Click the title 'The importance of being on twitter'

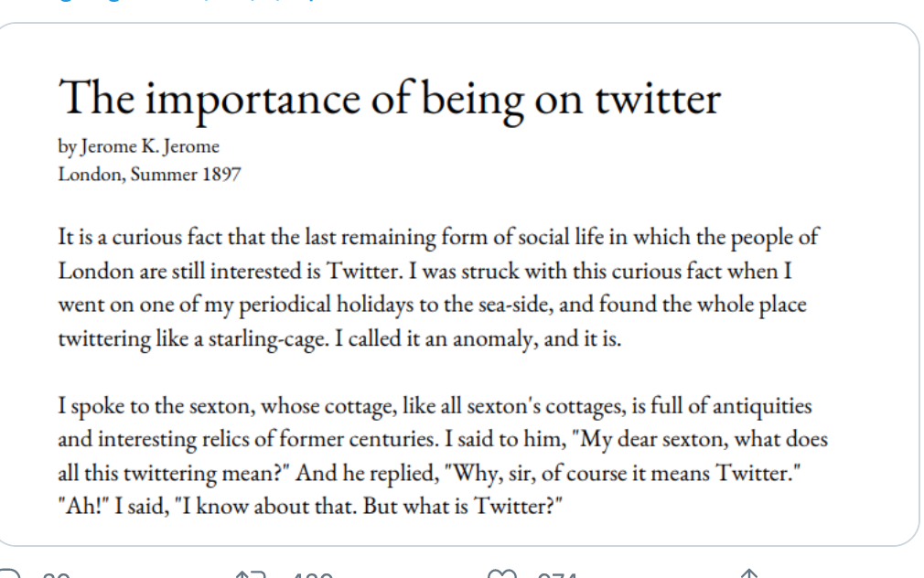(x=390, y=99)
